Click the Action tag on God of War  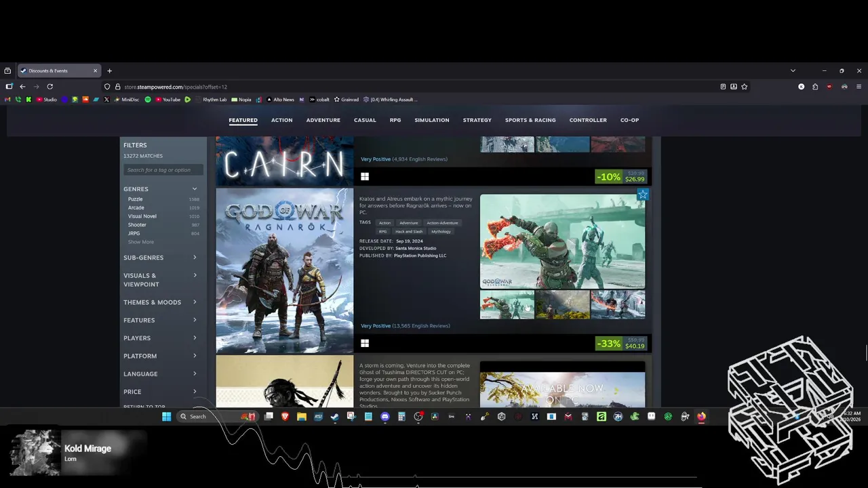[384, 223]
